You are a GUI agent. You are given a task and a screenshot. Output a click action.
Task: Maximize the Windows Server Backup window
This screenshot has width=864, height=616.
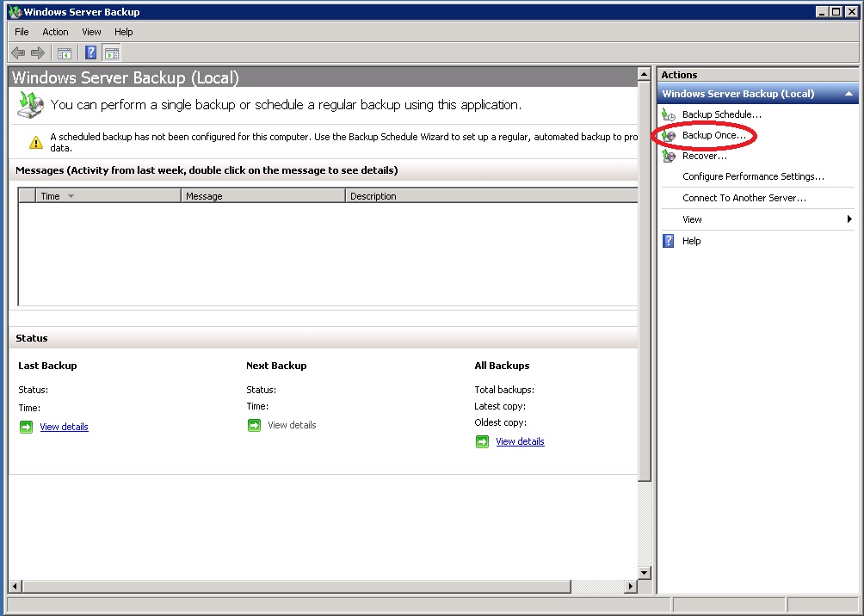[836, 11]
